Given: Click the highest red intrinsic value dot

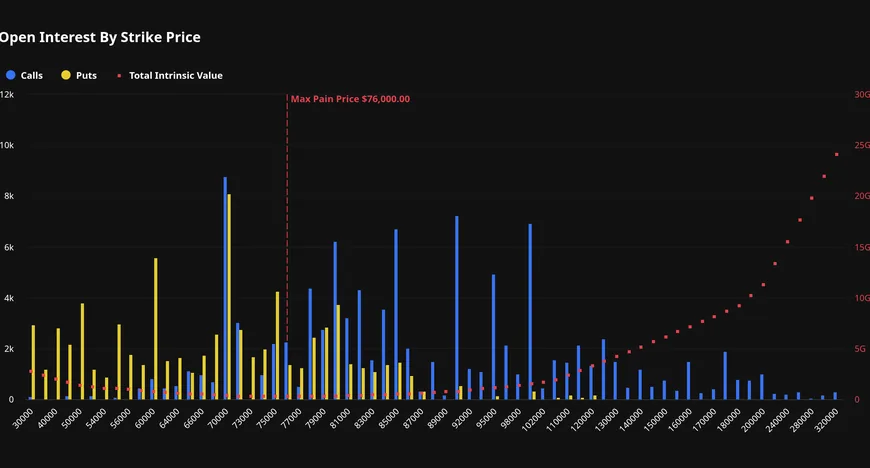Looking at the screenshot, I should pos(837,154).
